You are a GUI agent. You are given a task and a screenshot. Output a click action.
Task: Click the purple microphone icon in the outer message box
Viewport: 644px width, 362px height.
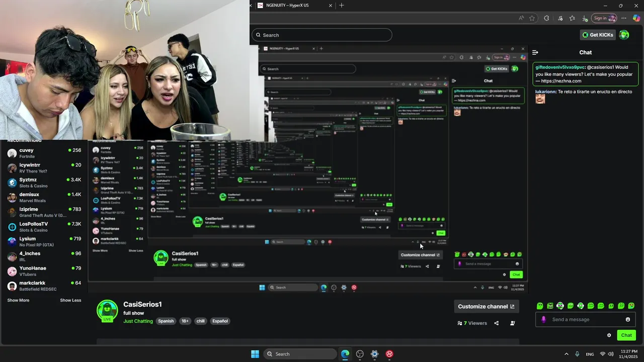(x=543, y=319)
